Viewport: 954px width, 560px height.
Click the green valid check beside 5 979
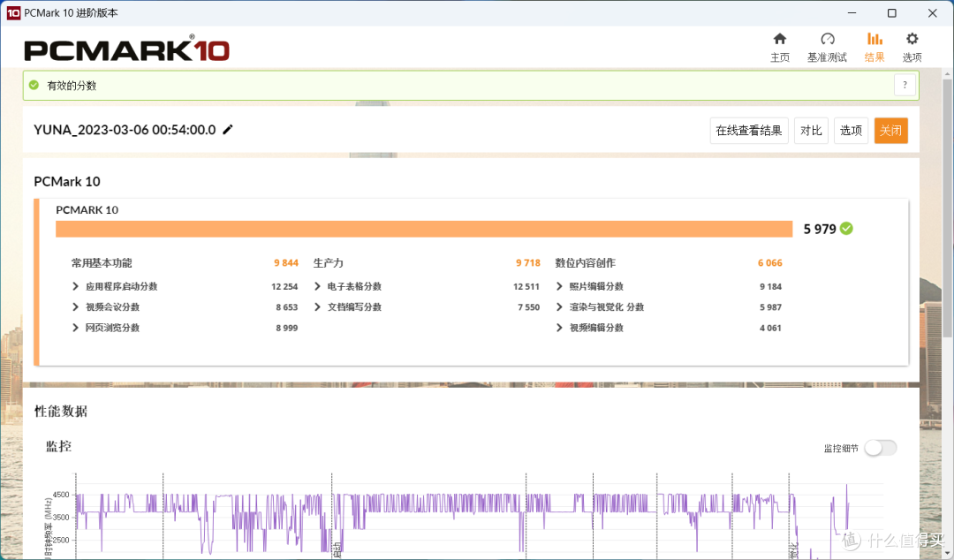(846, 228)
